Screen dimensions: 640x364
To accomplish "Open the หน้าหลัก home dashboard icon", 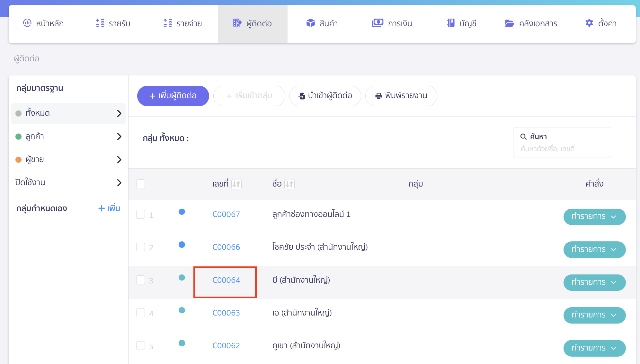I will (27, 23).
